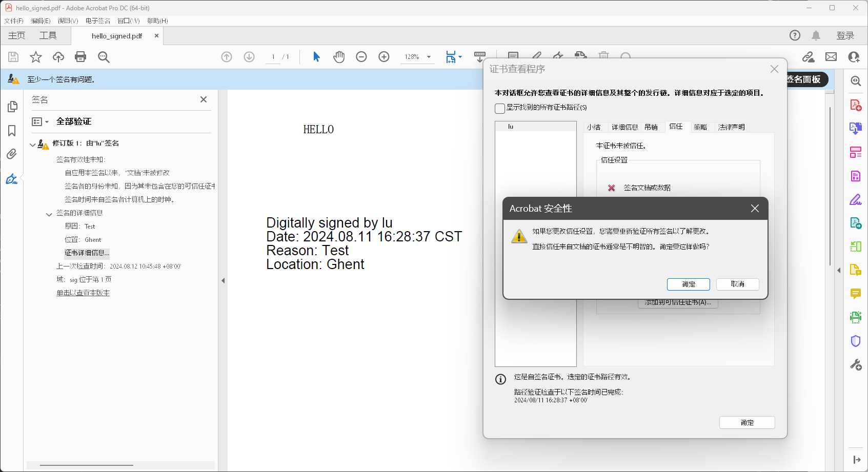Viewport: 868px width, 472px height.
Task: Confirm the Acrobat security warning with 确定
Action: [689, 284]
